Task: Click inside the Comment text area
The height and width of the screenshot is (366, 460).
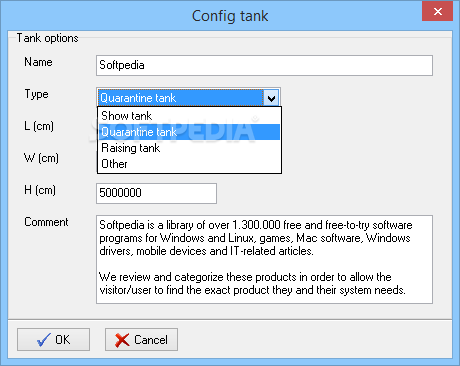Action: (264, 259)
